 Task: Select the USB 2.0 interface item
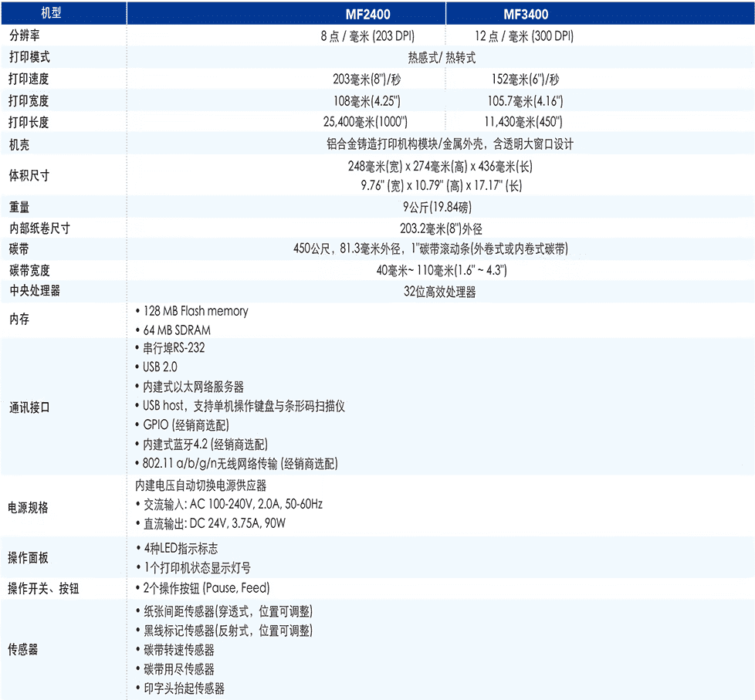(x=160, y=367)
